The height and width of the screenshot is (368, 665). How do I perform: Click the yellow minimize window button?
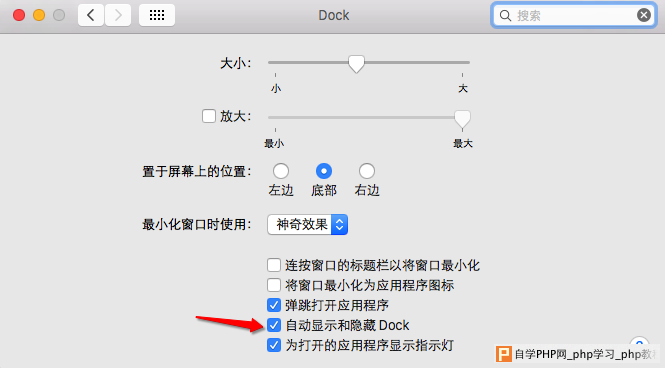coord(39,15)
